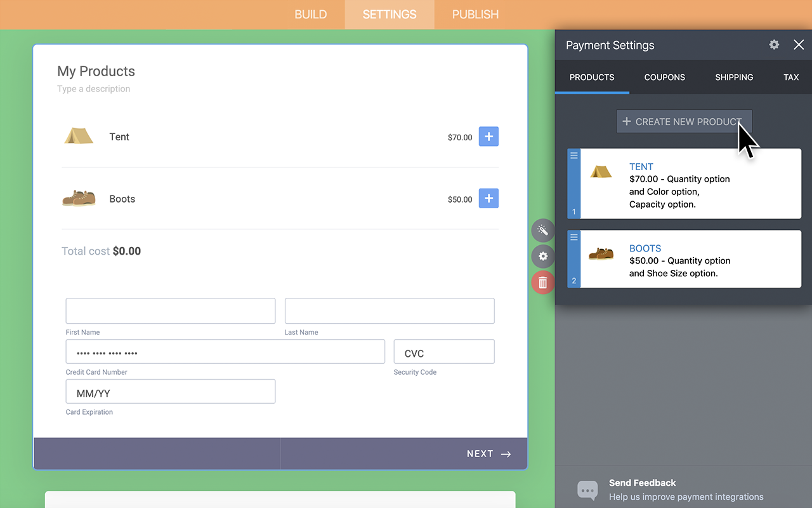Click the Tent thumbnail in My Products
The height and width of the screenshot is (508, 812).
(x=79, y=136)
